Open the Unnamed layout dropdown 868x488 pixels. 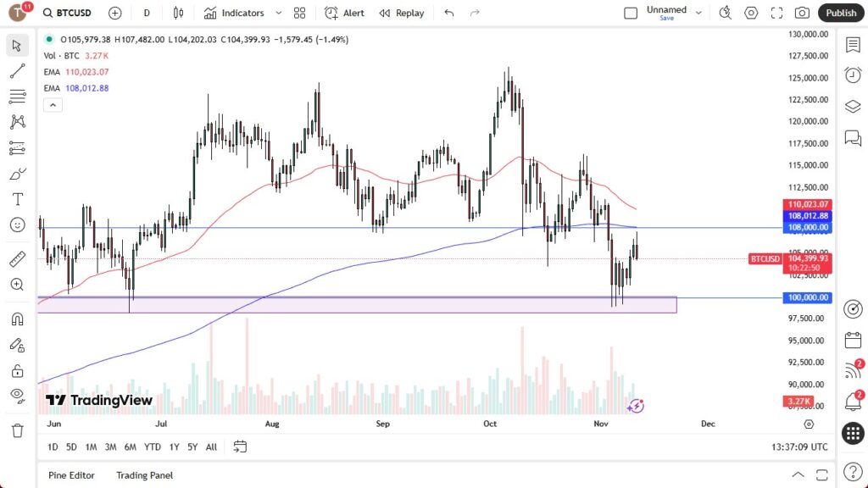(x=698, y=13)
